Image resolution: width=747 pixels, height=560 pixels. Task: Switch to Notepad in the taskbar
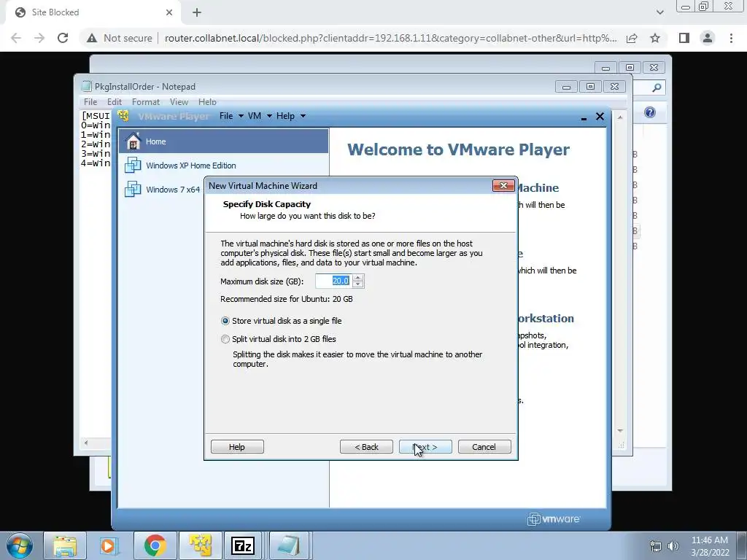[290, 545]
